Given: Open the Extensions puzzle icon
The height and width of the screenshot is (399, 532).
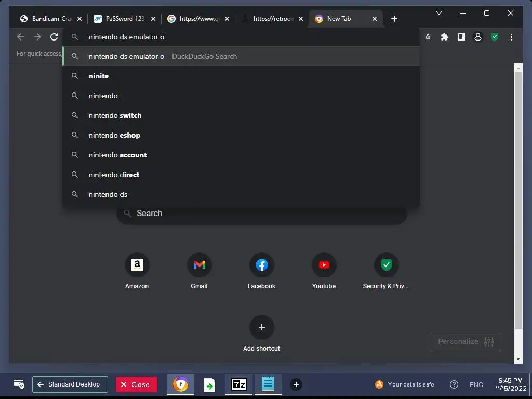Looking at the screenshot, I should [x=445, y=37].
